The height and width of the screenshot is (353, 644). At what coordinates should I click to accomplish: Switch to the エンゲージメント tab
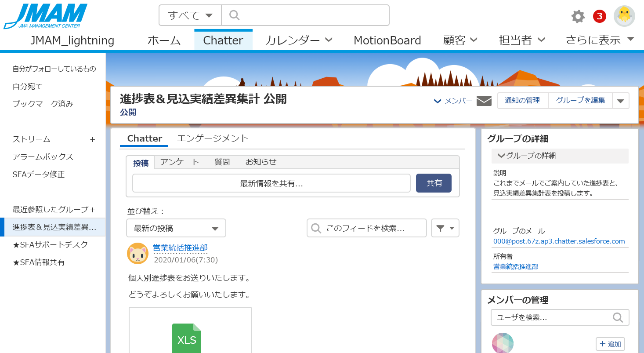coord(213,138)
